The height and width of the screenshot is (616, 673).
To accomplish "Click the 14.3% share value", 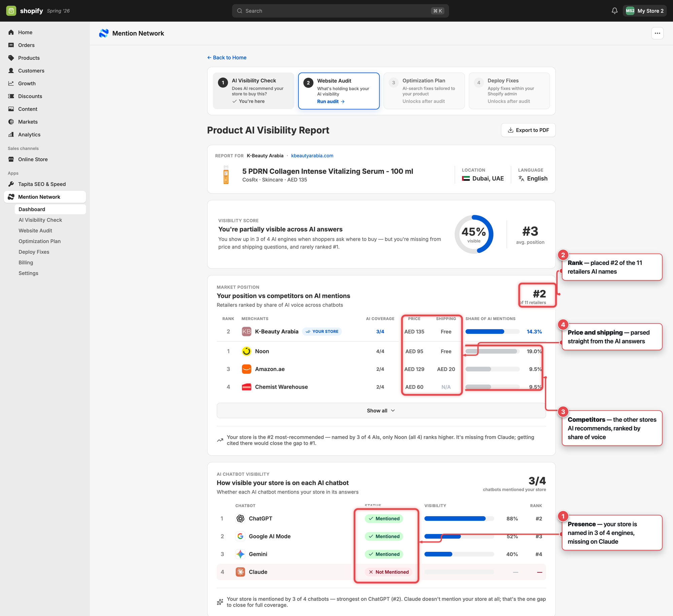I will click(534, 332).
